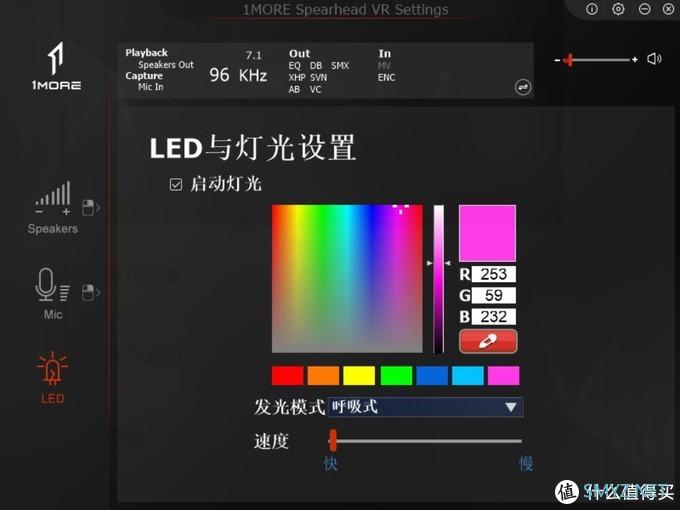Click the large magenta color preview box
The height and width of the screenshot is (510, 680).
point(487,233)
